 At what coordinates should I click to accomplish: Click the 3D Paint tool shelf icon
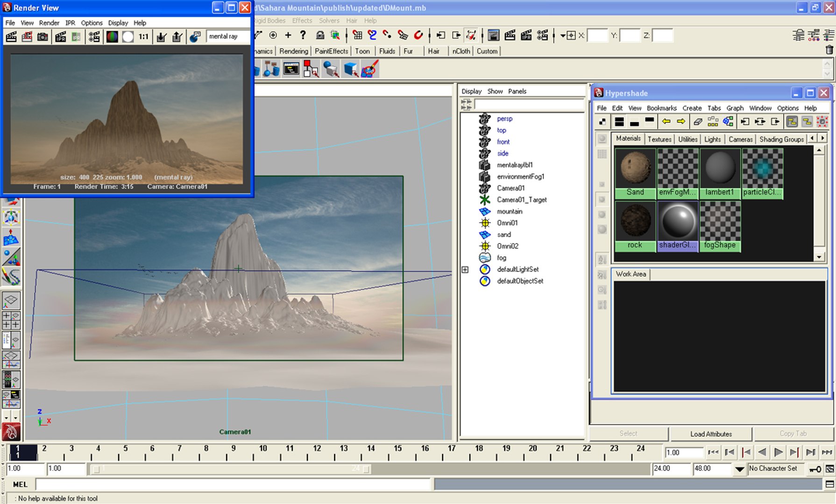tap(370, 69)
